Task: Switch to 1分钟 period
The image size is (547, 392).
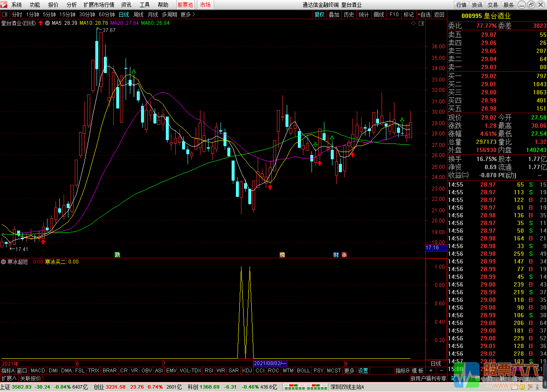Action: (33, 15)
